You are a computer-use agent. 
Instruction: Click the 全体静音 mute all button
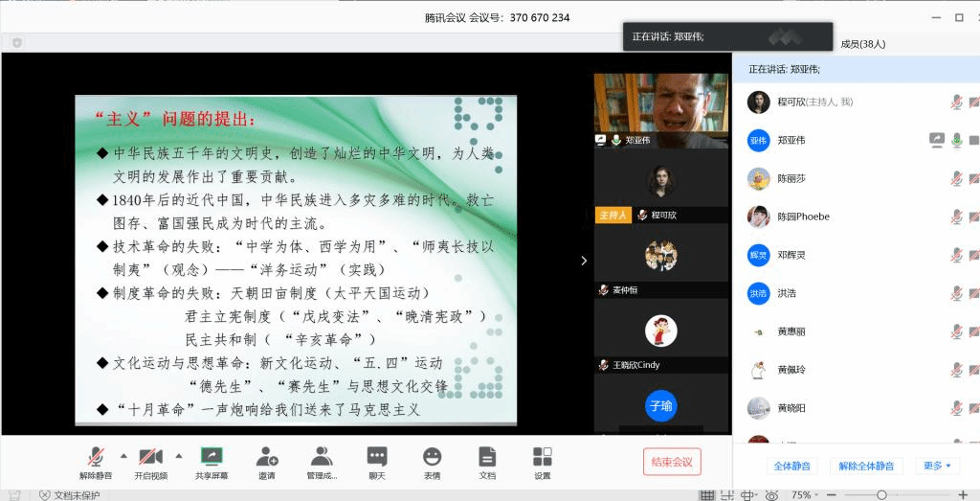791,466
